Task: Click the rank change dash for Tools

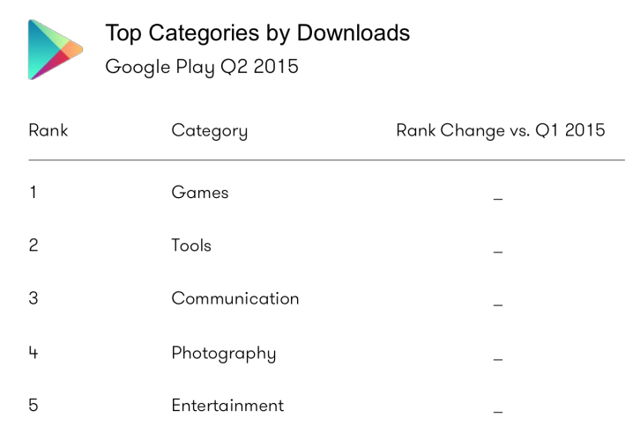Action: [x=498, y=252]
